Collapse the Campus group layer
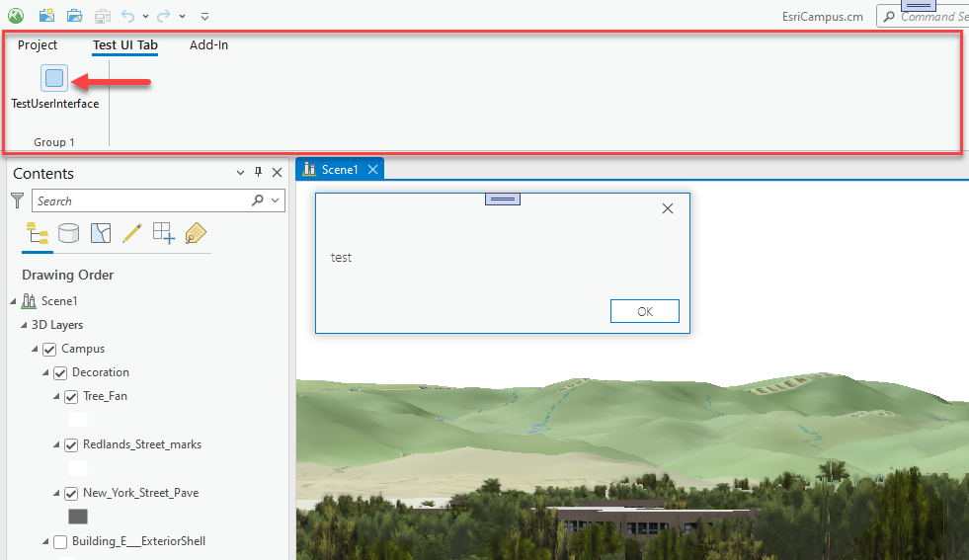969x560 pixels. tap(36, 350)
